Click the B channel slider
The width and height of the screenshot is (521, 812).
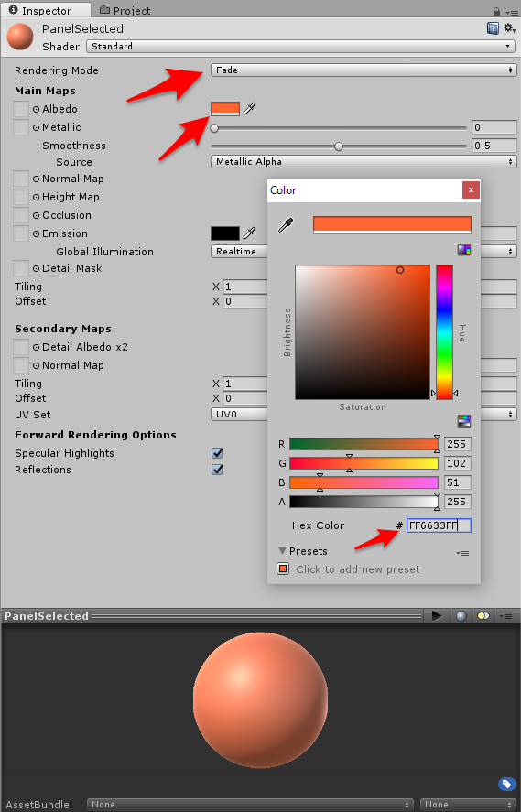(364, 482)
